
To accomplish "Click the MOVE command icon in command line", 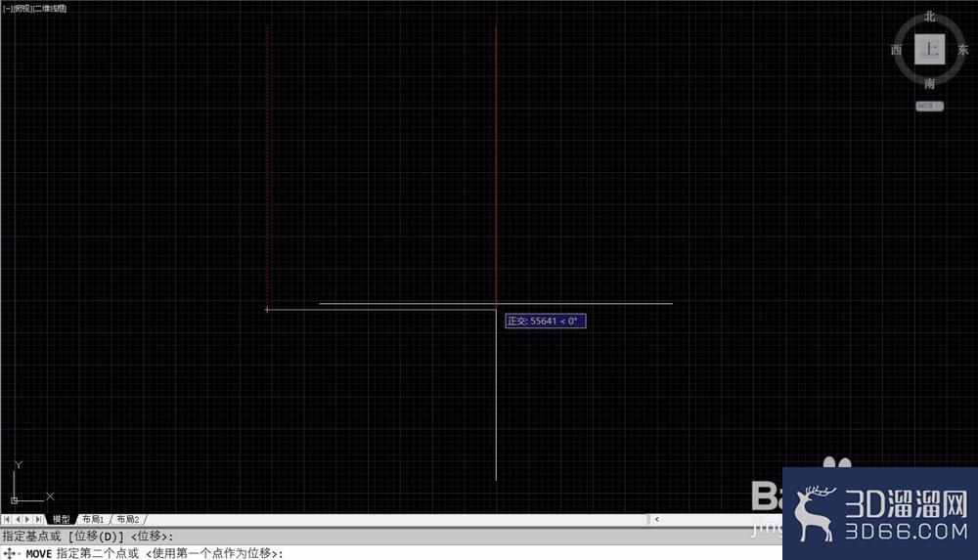I will [x=10, y=553].
